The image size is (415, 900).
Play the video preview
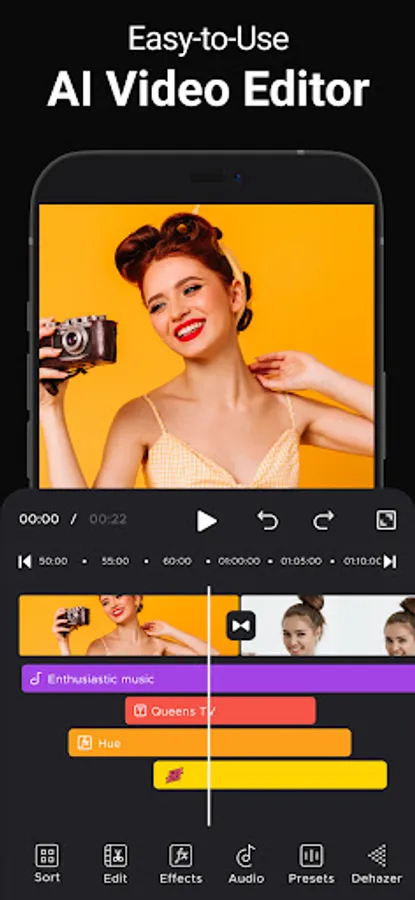[x=207, y=521]
